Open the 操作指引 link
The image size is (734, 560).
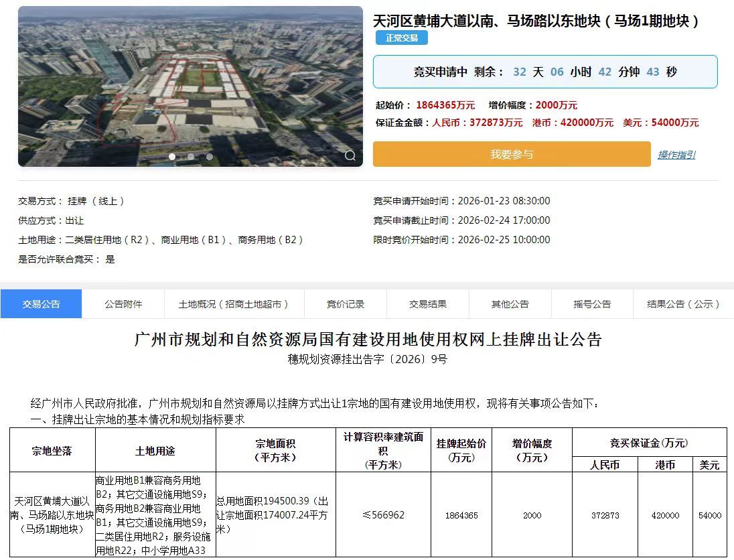point(676,155)
